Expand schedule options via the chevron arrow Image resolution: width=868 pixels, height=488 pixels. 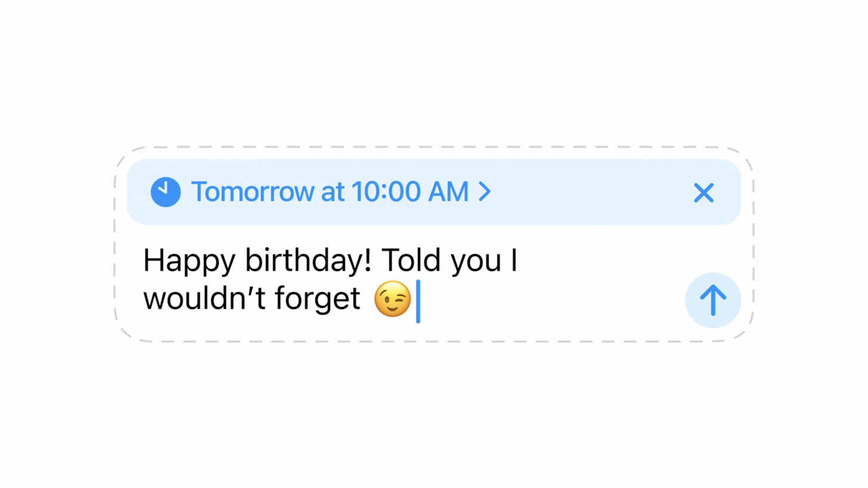(x=485, y=192)
